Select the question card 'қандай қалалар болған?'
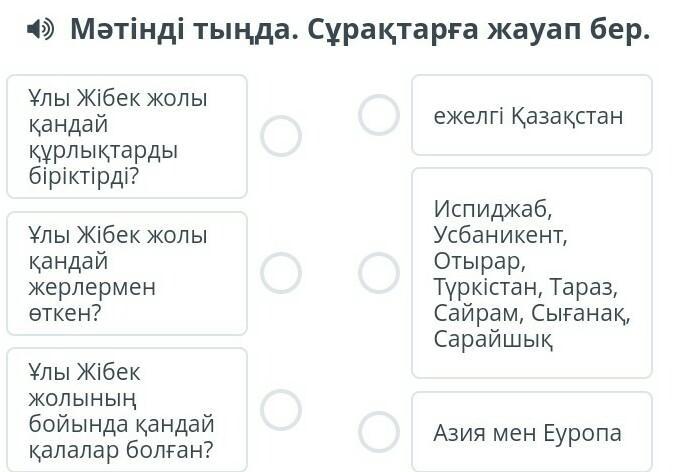 126,410
